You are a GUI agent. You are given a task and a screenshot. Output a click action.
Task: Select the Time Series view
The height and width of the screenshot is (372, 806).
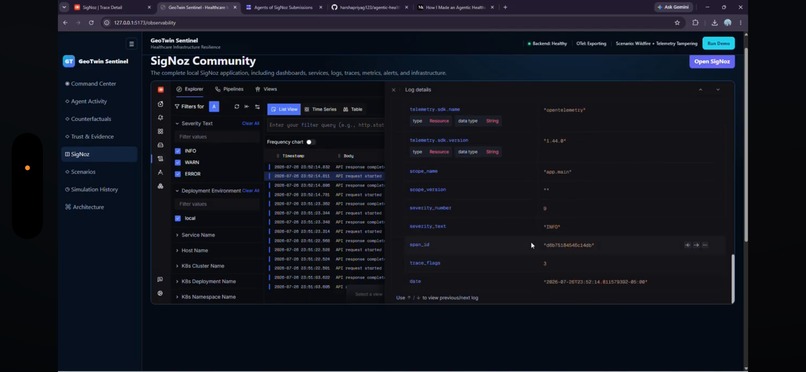point(320,109)
